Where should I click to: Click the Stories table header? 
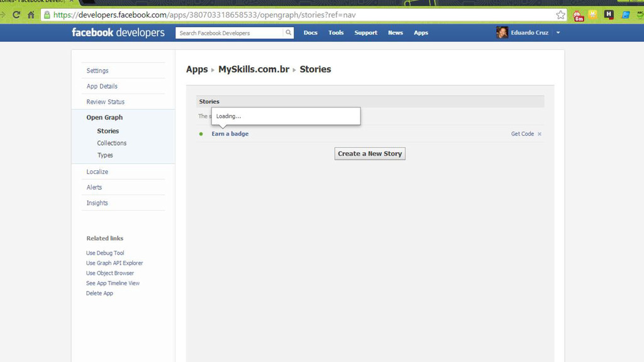(x=370, y=101)
